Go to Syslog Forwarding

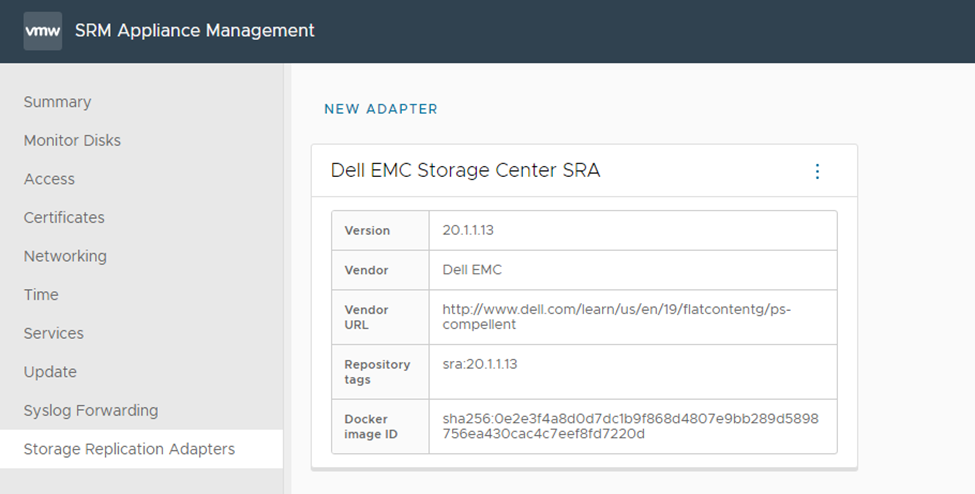pos(91,410)
